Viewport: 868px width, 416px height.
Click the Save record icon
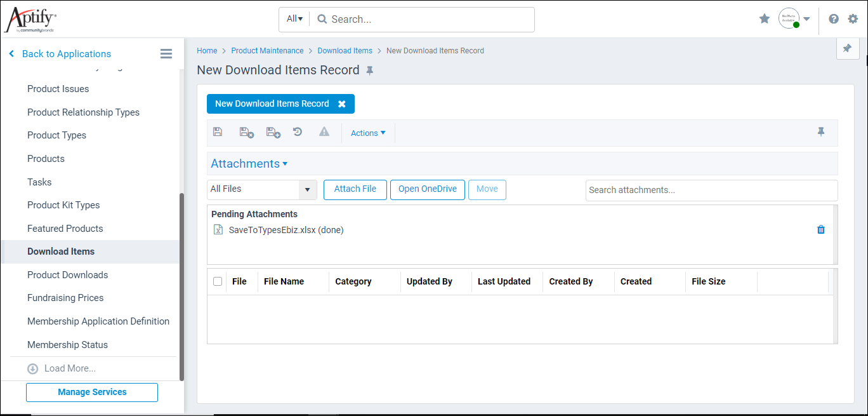point(218,131)
